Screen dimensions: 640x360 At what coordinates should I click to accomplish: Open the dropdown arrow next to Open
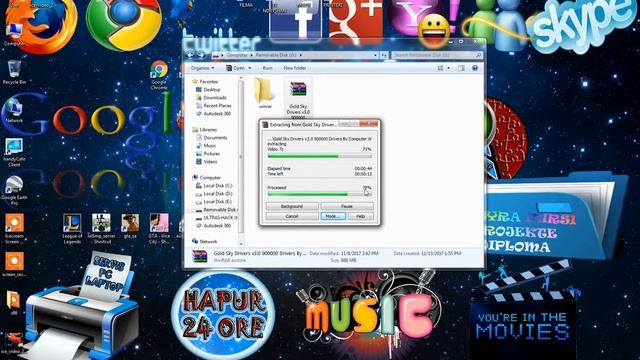coord(250,68)
